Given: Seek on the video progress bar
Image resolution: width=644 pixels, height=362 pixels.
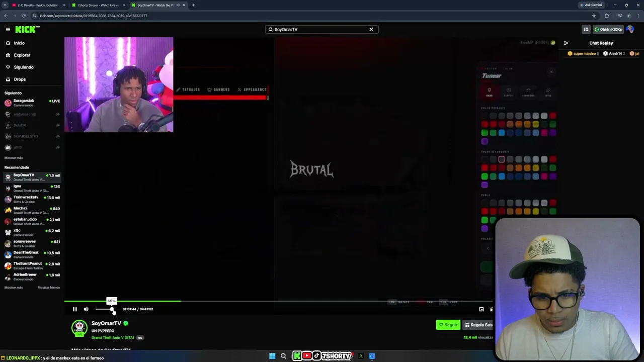Looking at the screenshot, I should point(278,301).
